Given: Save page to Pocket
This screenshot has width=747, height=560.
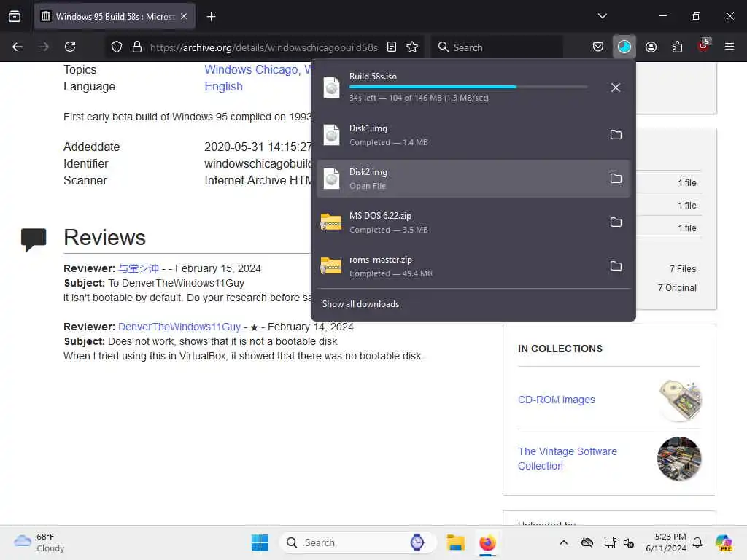Looking at the screenshot, I should coord(598,47).
